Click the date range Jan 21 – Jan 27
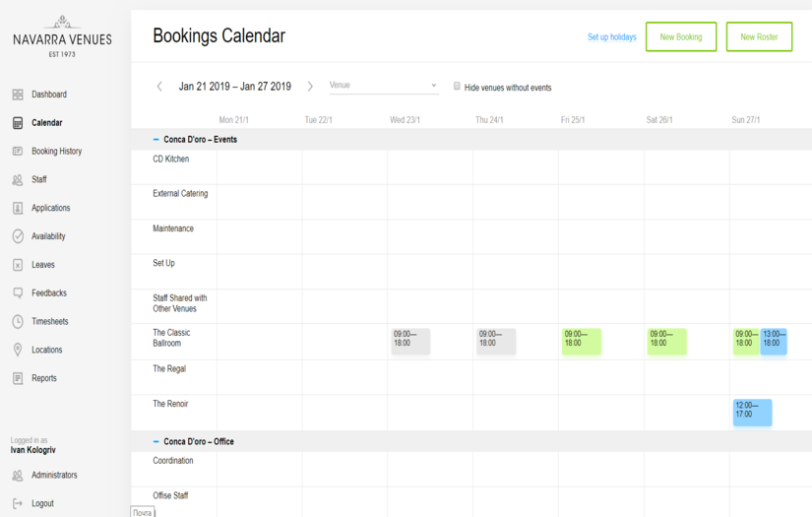Viewport: 812px width, 517px height. (234, 86)
